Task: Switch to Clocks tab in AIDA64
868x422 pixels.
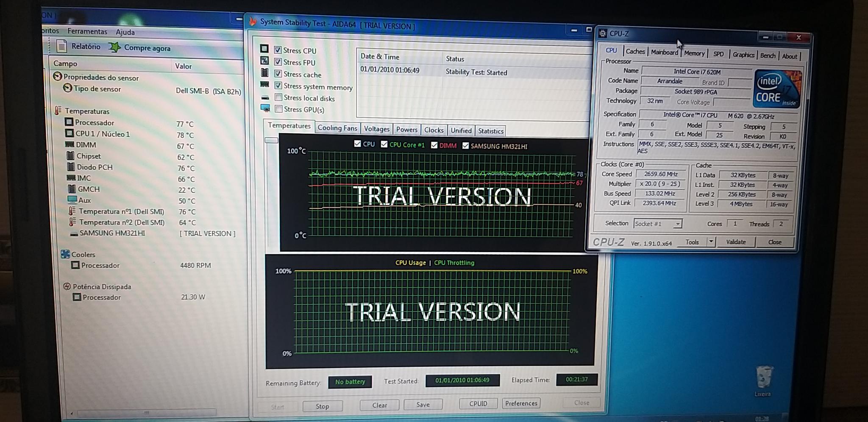Action: (434, 130)
